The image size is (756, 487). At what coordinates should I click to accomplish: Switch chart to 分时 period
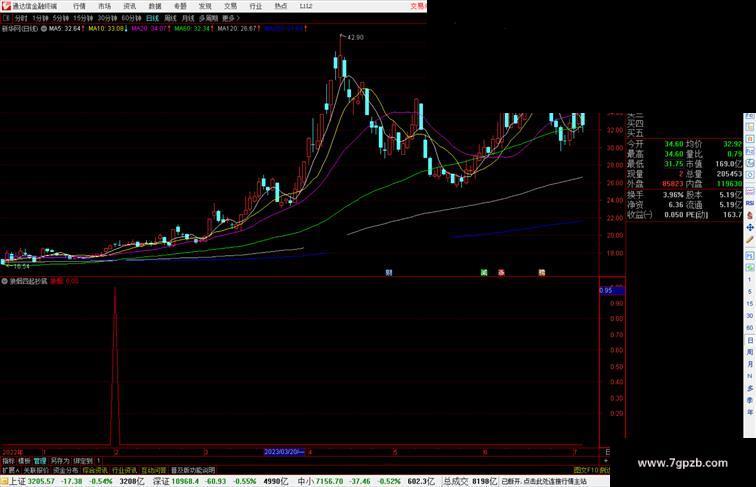(x=21, y=18)
